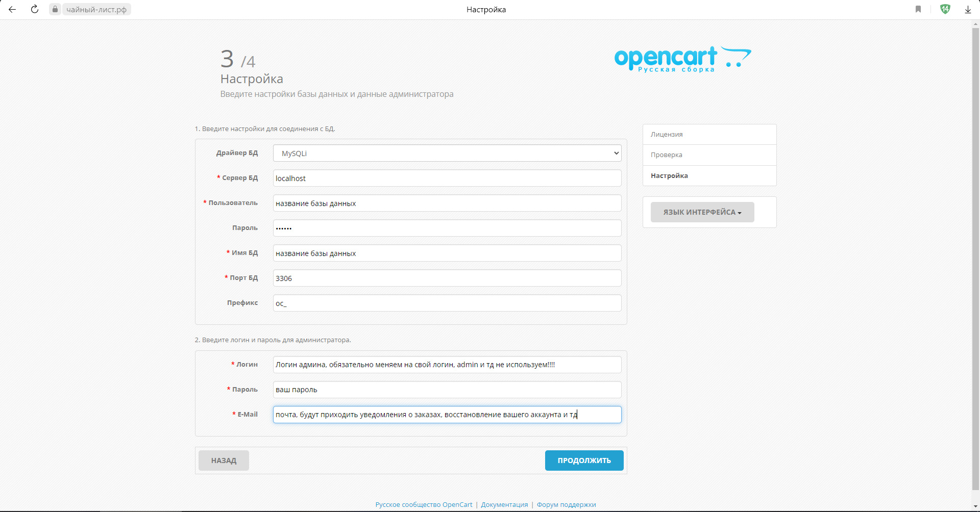The height and width of the screenshot is (512, 980).
Task: Open the green shield protection icon
Action: (x=945, y=9)
